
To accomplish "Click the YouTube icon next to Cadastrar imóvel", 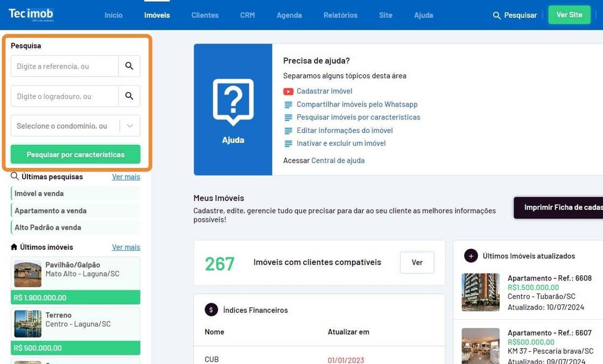I will (288, 92).
